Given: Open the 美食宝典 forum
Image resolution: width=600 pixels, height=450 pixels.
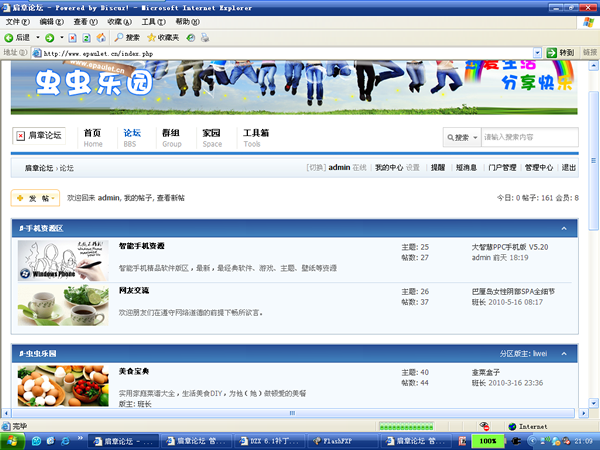Looking at the screenshot, I should click(x=134, y=371).
